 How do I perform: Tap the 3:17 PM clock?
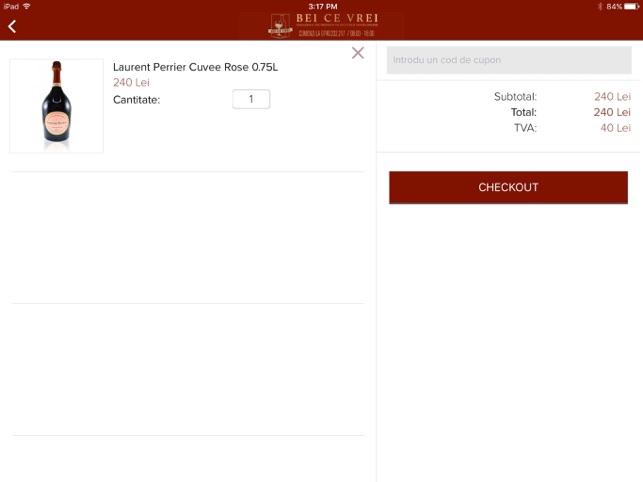point(323,6)
